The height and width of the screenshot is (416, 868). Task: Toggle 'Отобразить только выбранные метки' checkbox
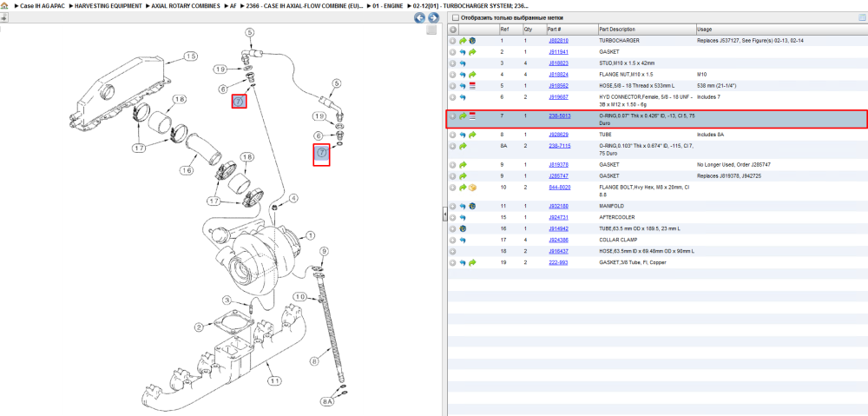click(x=455, y=17)
